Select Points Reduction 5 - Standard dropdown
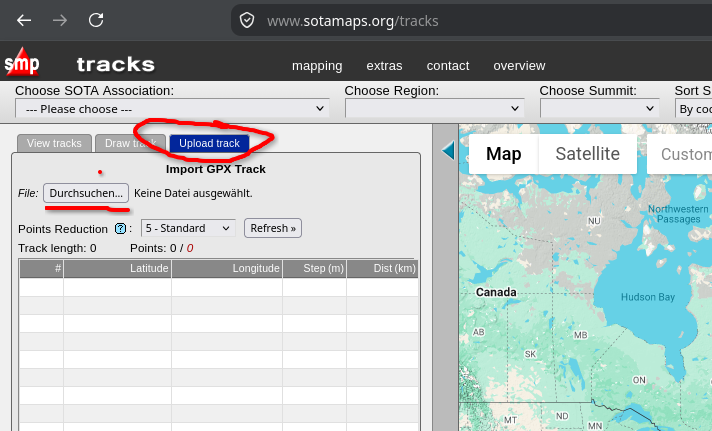The image size is (712, 431). pos(188,228)
